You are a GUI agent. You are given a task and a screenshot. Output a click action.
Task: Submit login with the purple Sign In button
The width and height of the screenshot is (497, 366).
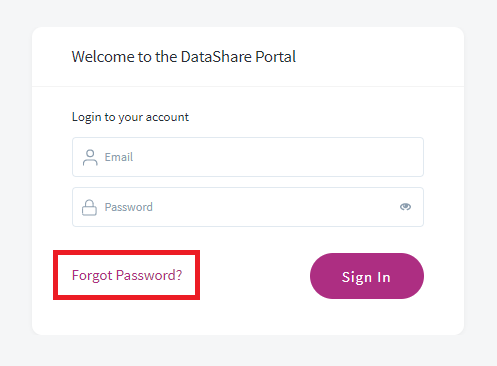click(367, 276)
